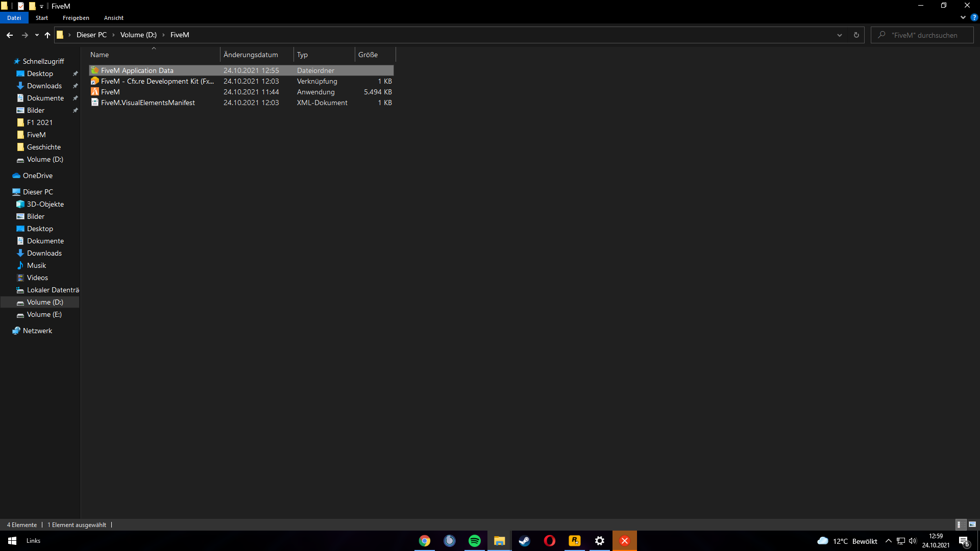
Task: Open Opera browser from the taskbar
Action: [549, 541]
